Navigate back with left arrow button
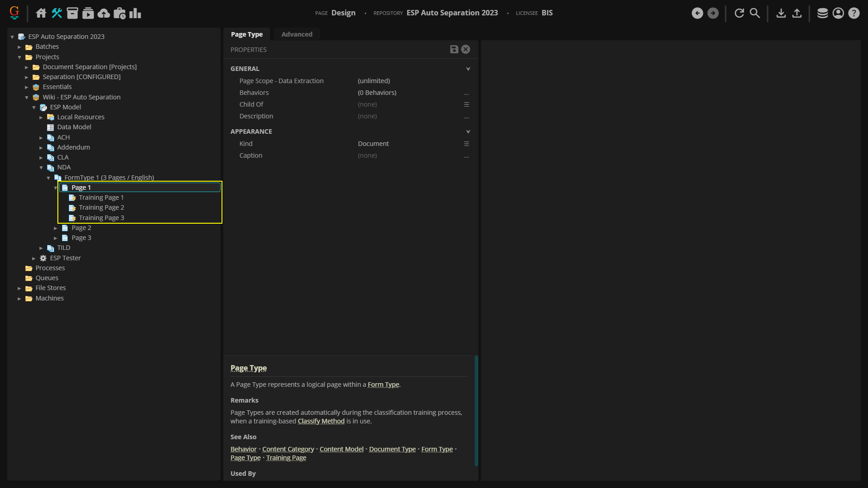Viewport: 868px width, 488px height. (x=697, y=13)
